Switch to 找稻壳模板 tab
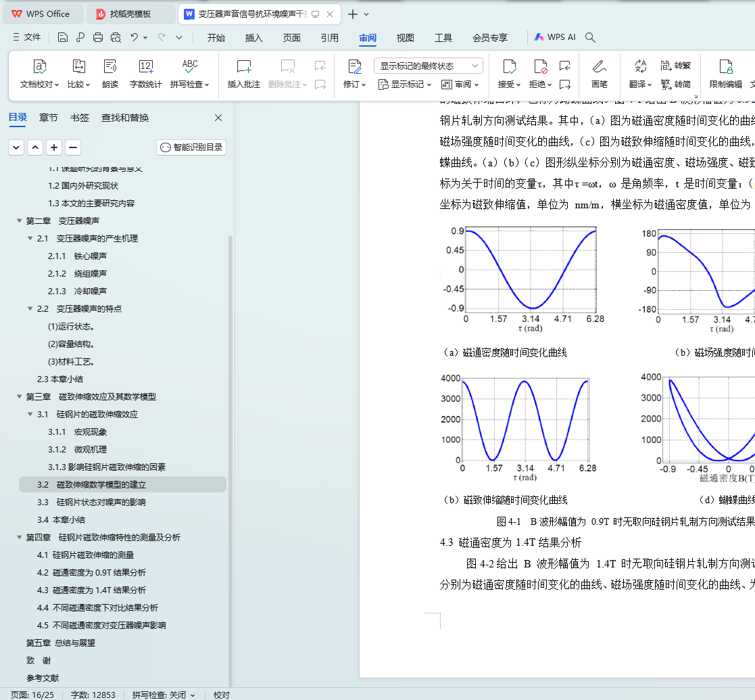Image resolution: width=755 pixels, height=700 pixels. [x=130, y=14]
